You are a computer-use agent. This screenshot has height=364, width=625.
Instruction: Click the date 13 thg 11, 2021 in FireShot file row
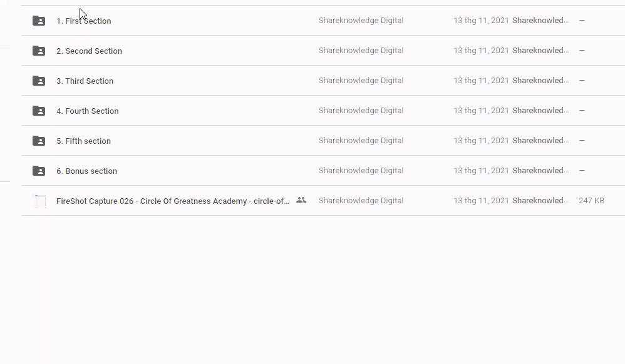(481, 201)
